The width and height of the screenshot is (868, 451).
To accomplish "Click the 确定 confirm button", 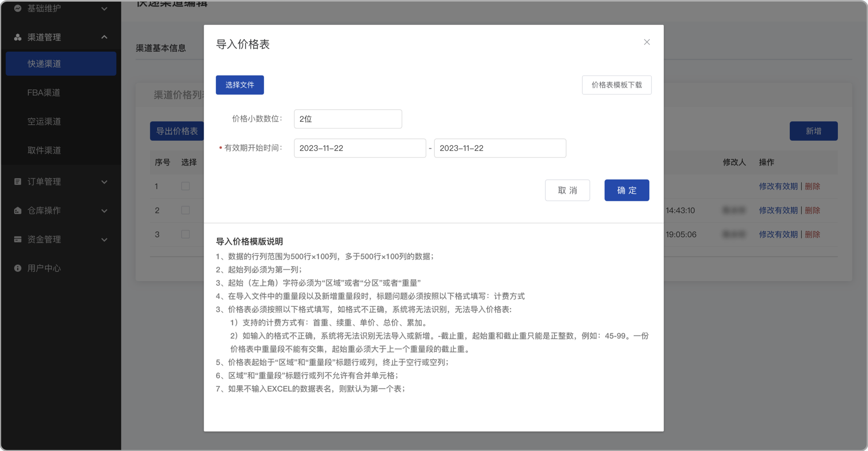I will [x=627, y=190].
